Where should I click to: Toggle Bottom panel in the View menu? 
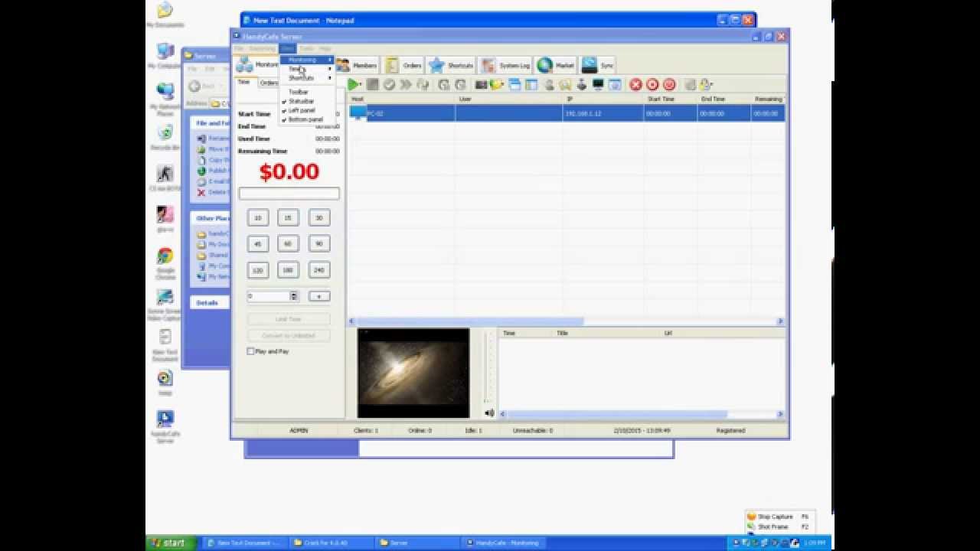coord(307,119)
